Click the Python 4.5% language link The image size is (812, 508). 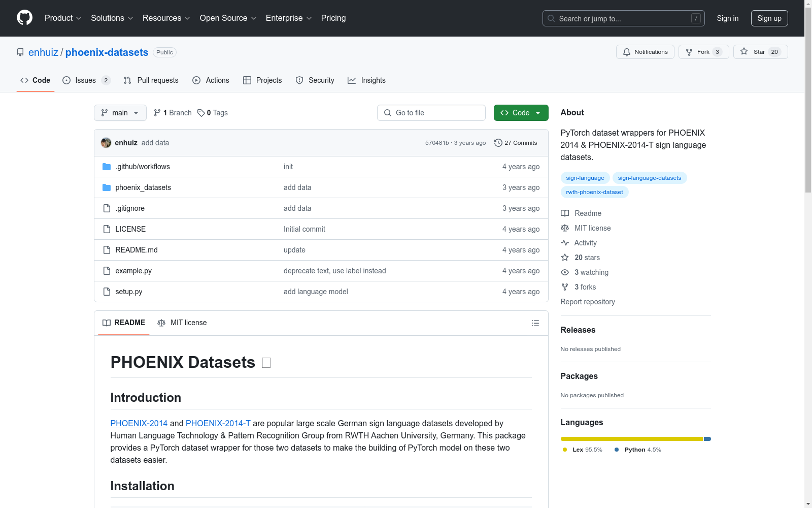pyautogui.click(x=638, y=450)
